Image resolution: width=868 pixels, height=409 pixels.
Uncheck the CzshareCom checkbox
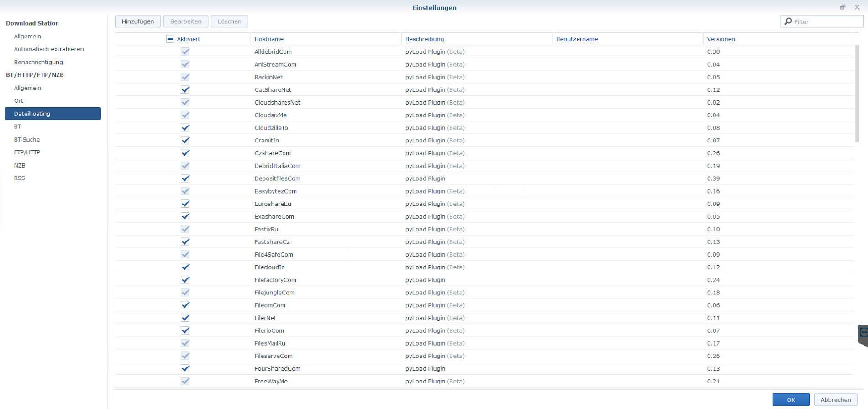(185, 153)
